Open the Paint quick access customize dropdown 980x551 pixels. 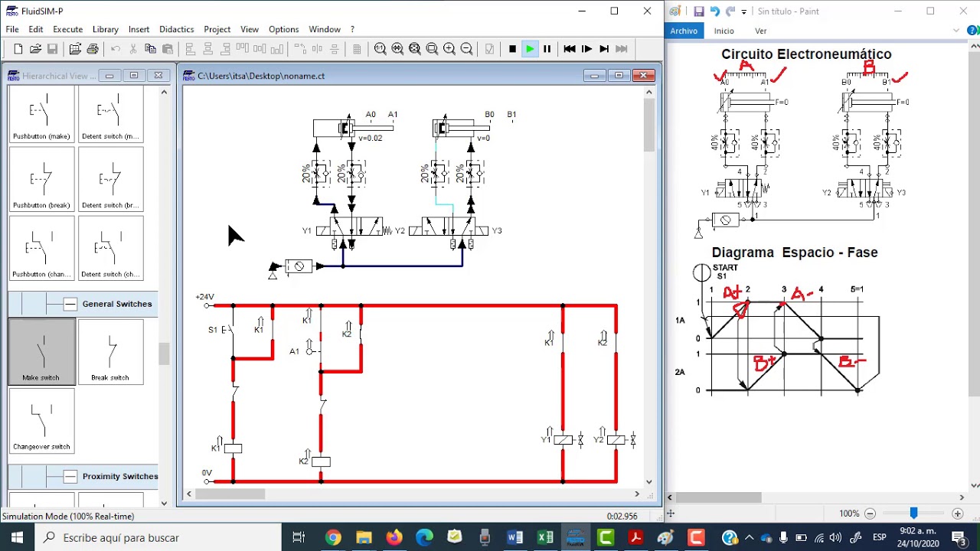pyautogui.click(x=743, y=12)
